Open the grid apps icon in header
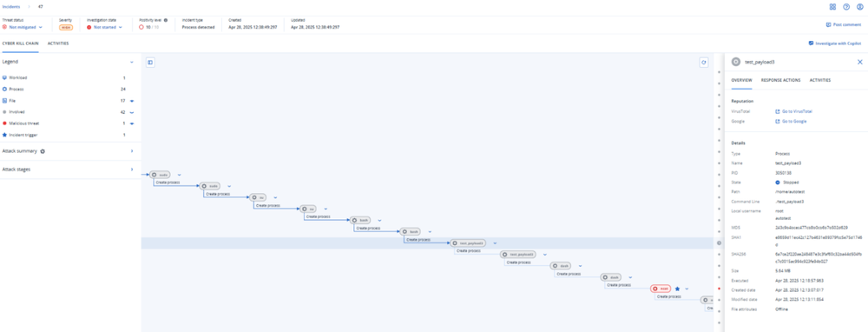The width and height of the screenshot is (868, 332). coord(832,7)
